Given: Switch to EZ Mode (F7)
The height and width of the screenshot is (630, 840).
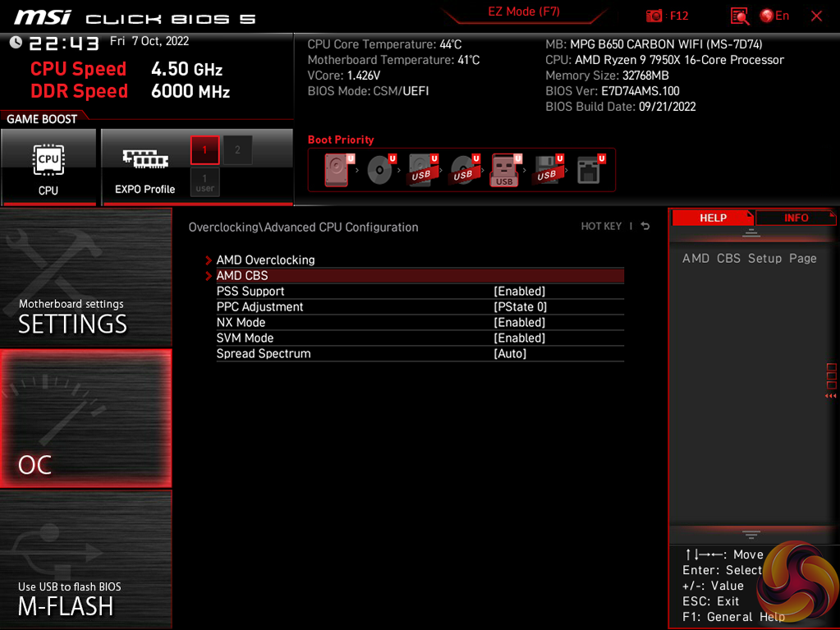Looking at the screenshot, I should pos(524,11).
